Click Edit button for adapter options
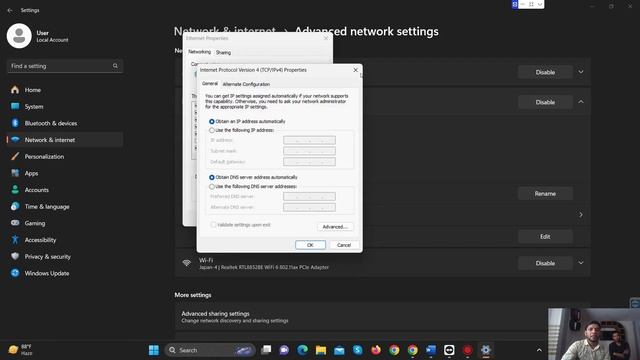The image size is (640, 360). [x=545, y=237]
